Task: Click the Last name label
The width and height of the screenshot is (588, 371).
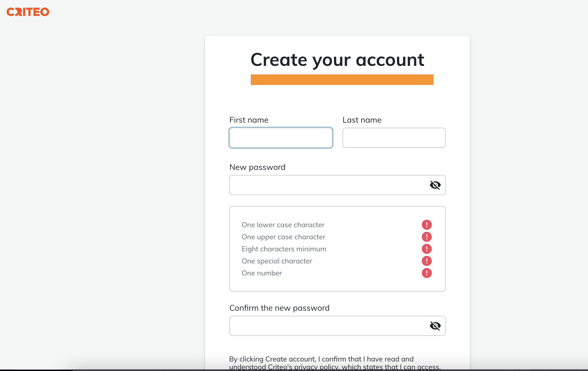Action: coord(362,120)
